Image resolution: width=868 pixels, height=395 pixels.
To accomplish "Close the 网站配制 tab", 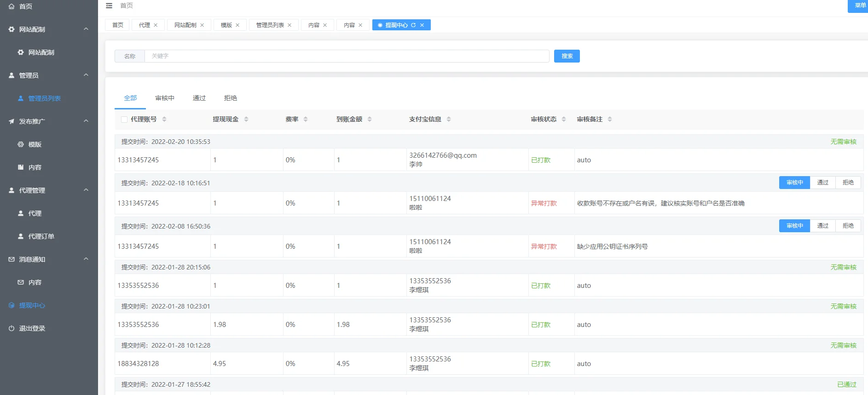I will click(202, 25).
